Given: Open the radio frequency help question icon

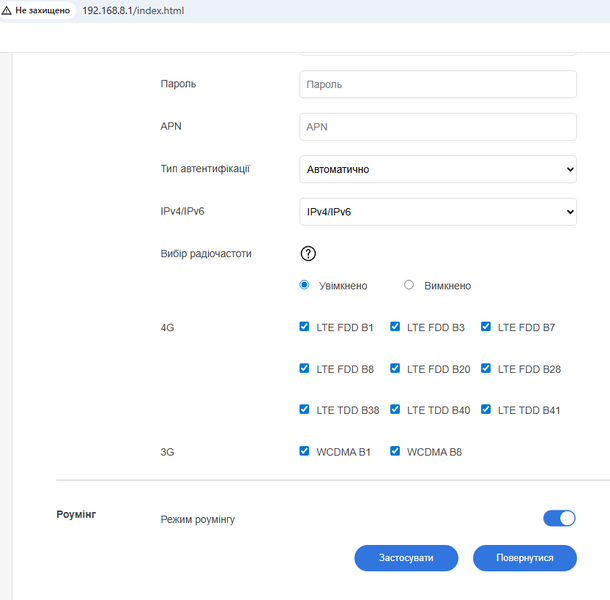Looking at the screenshot, I should pos(308,254).
